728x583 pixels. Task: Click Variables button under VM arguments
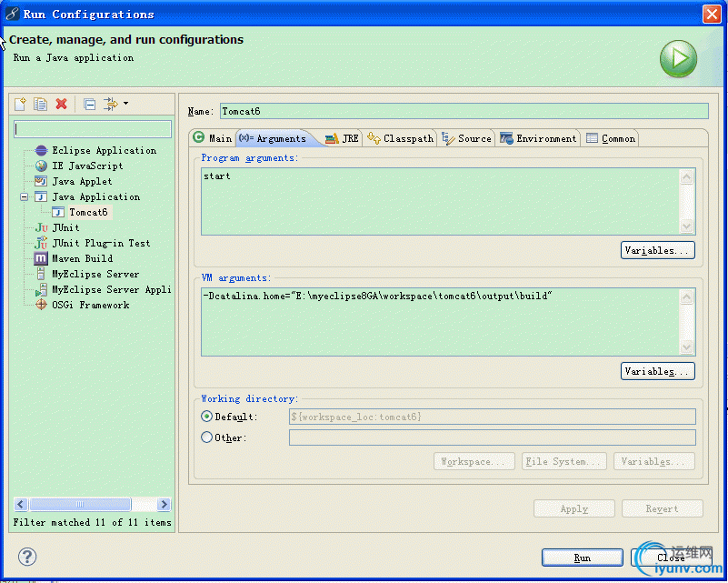(x=657, y=371)
